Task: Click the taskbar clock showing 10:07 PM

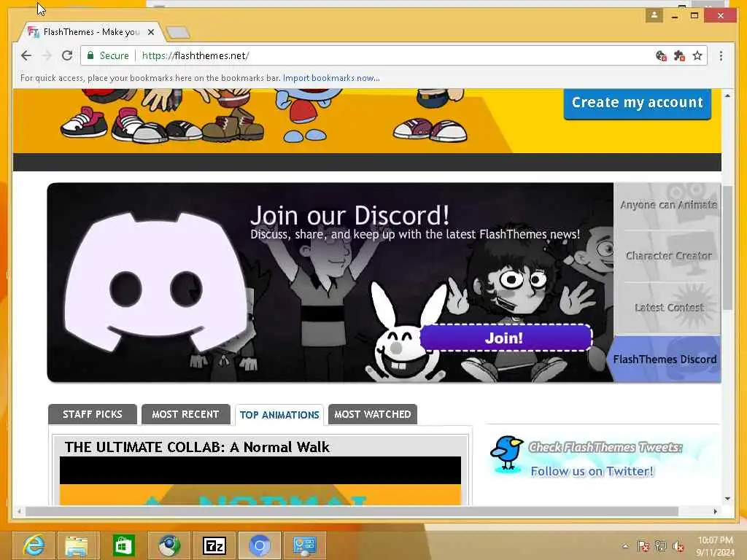Action: click(x=716, y=545)
